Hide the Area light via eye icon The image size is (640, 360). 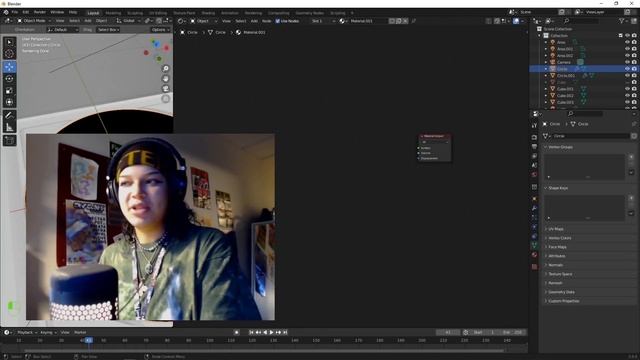click(x=627, y=42)
